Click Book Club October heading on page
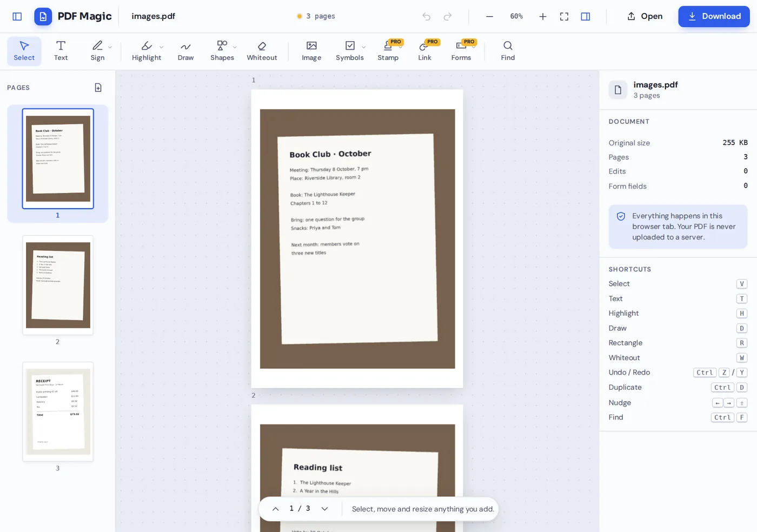Image resolution: width=757 pixels, height=532 pixels. [x=330, y=154]
